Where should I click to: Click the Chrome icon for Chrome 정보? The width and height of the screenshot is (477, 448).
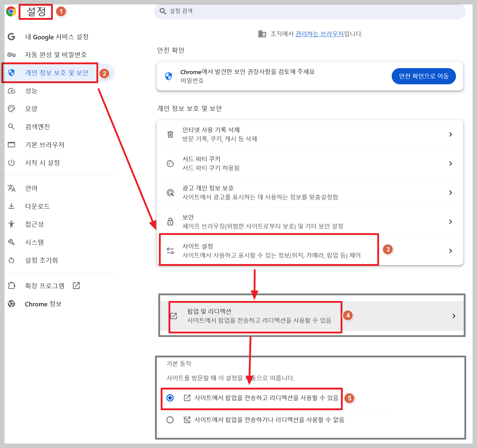[x=11, y=304]
